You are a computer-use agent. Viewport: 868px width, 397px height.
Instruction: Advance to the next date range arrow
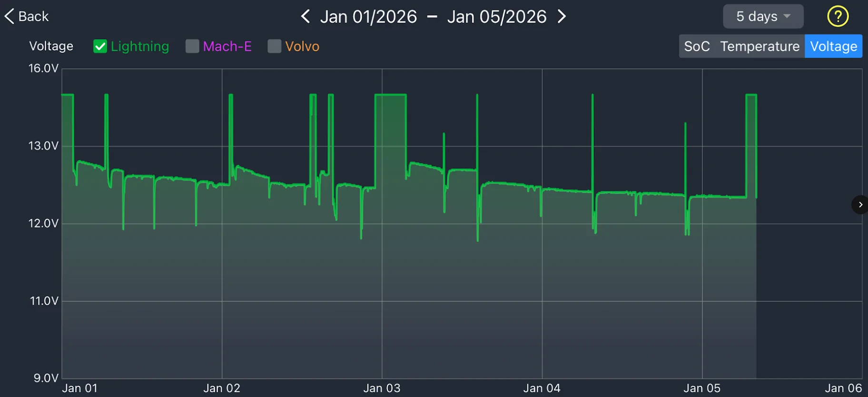click(x=562, y=17)
